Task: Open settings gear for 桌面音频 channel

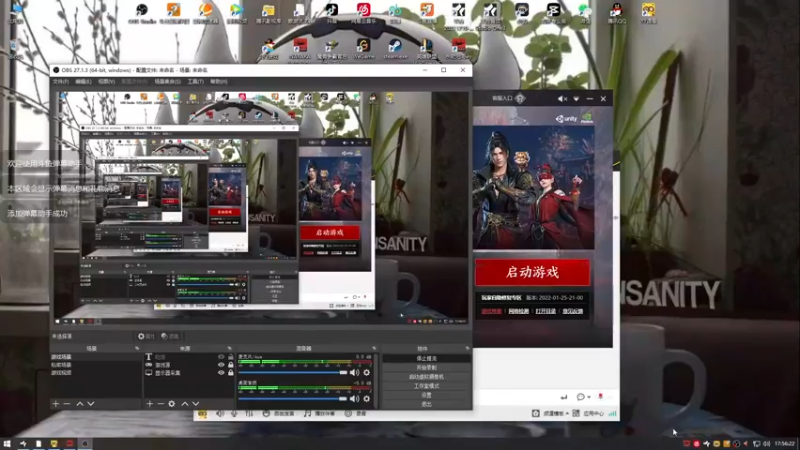Action: (x=366, y=398)
